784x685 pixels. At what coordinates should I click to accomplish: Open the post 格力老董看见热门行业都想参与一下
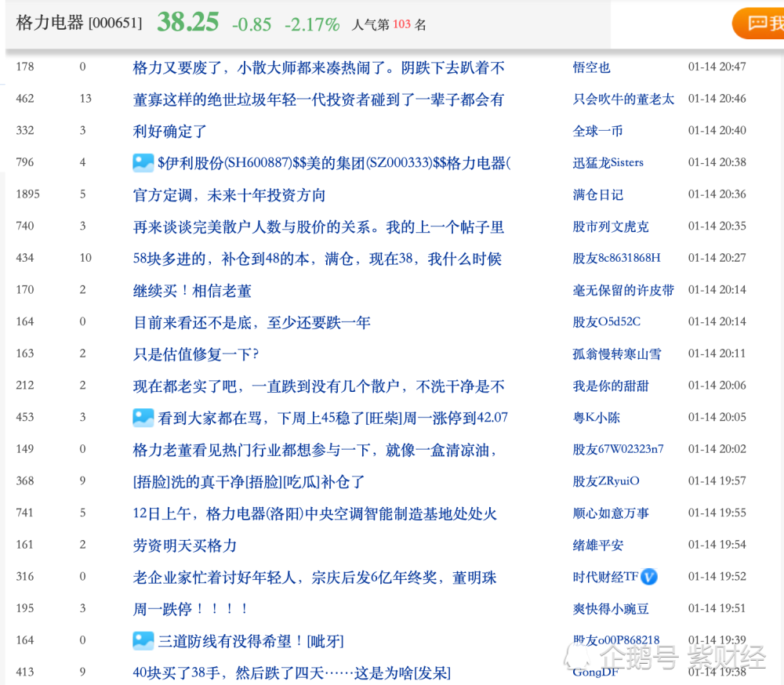pyautogui.click(x=315, y=450)
